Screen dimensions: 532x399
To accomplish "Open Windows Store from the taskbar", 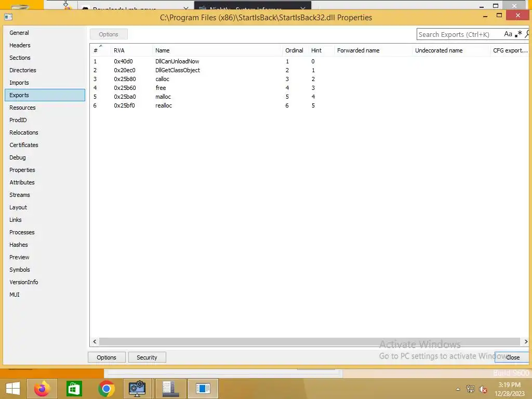I will tap(74, 389).
